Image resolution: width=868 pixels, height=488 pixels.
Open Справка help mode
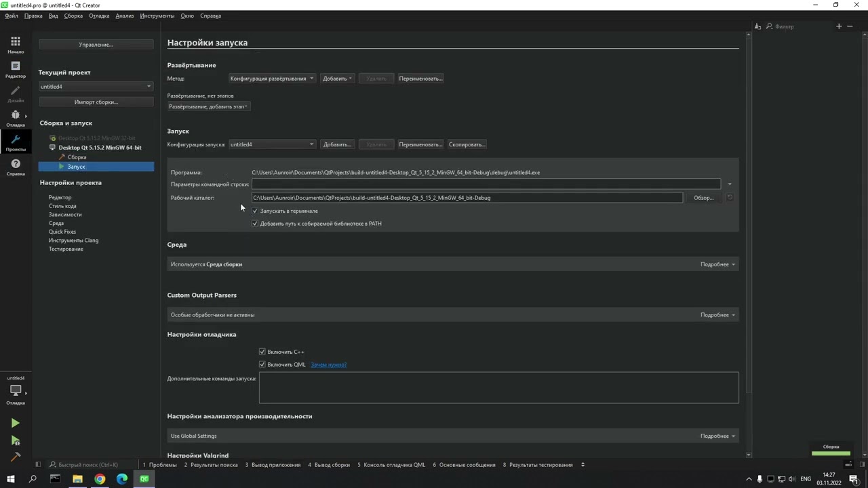(x=15, y=167)
